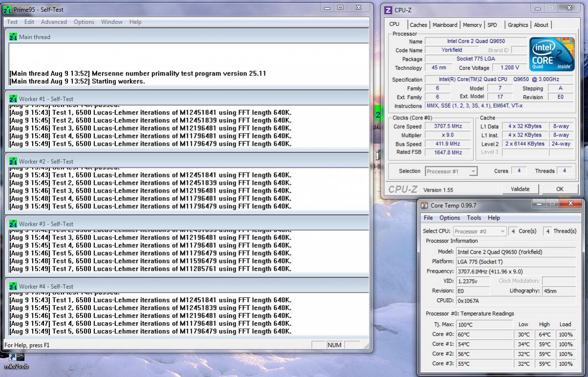Screen dimensions: 588x377
Task: Click the Core Temp title bar icon
Action: click(x=424, y=206)
